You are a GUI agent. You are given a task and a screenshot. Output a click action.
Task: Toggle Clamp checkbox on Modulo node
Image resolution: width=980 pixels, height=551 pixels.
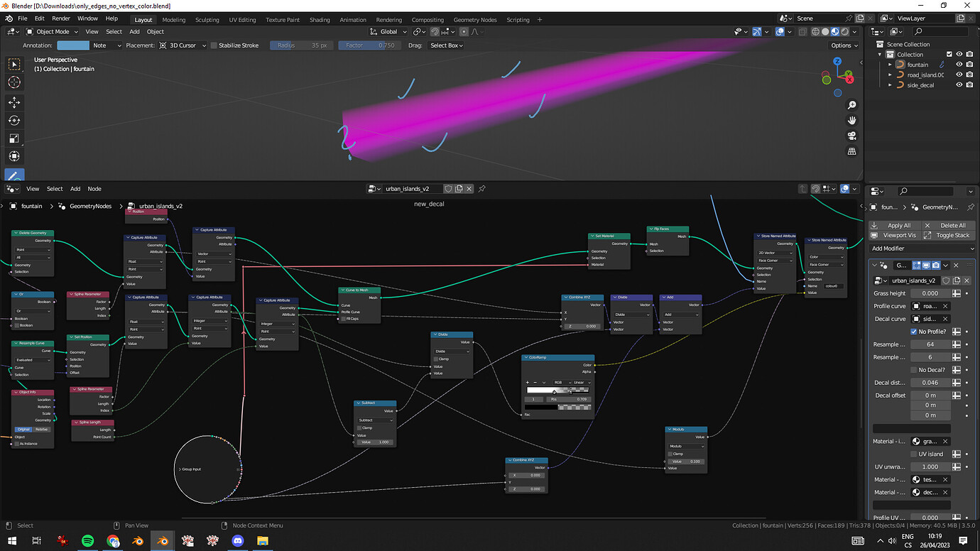pyautogui.click(x=670, y=453)
